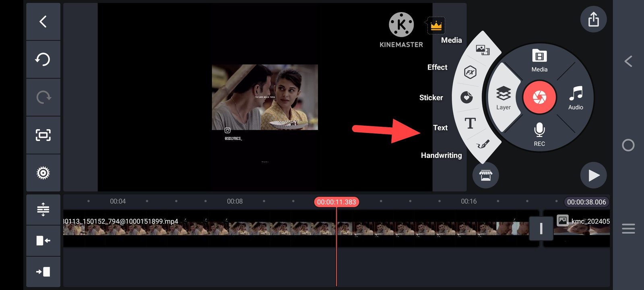Jump to the clip start
The image size is (644, 290).
coord(43,241)
